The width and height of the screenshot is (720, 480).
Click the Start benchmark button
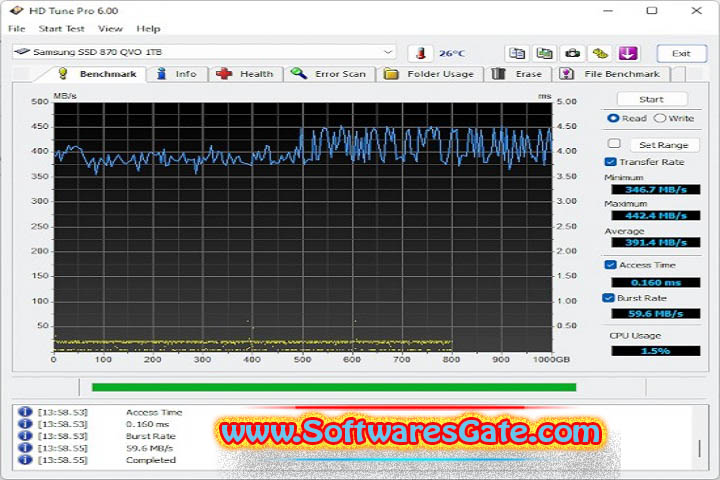click(652, 99)
